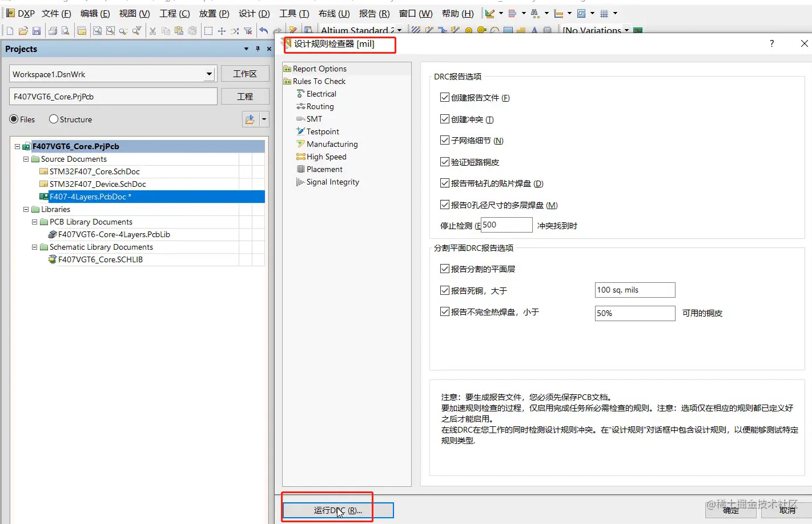Click the Fit Document zoom icon
The image size is (812, 524).
tap(97, 31)
